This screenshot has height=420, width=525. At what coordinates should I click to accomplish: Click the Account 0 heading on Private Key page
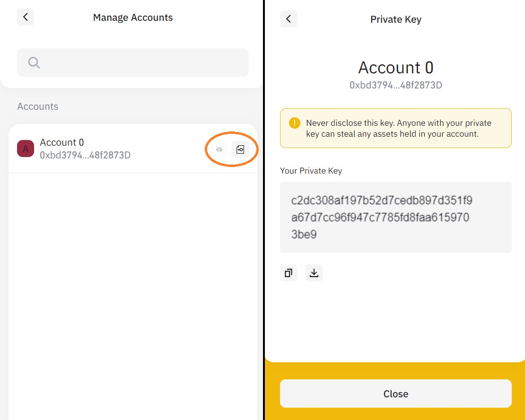(x=395, y=67)
